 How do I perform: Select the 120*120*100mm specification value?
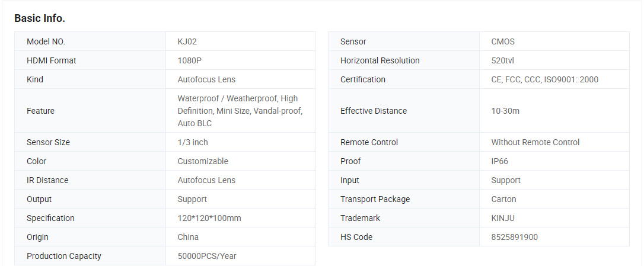(x=209, y=218)
